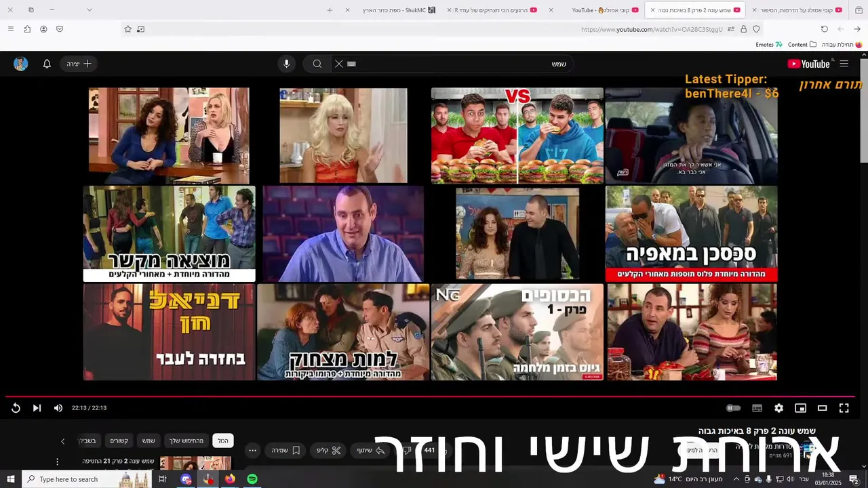Click the browser right-arrow navigation button
This screenshot has height=488, width=868.
pos(857,29)
